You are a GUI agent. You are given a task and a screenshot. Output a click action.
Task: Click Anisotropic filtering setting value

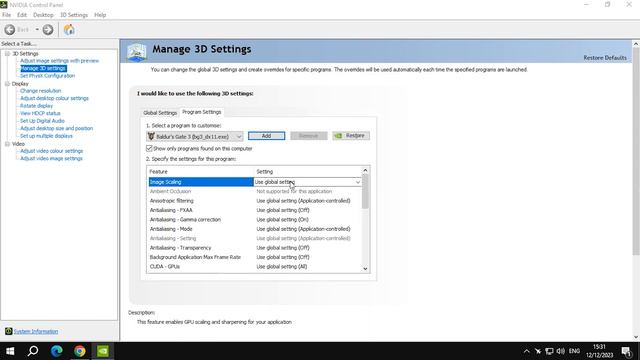[303, 201]
